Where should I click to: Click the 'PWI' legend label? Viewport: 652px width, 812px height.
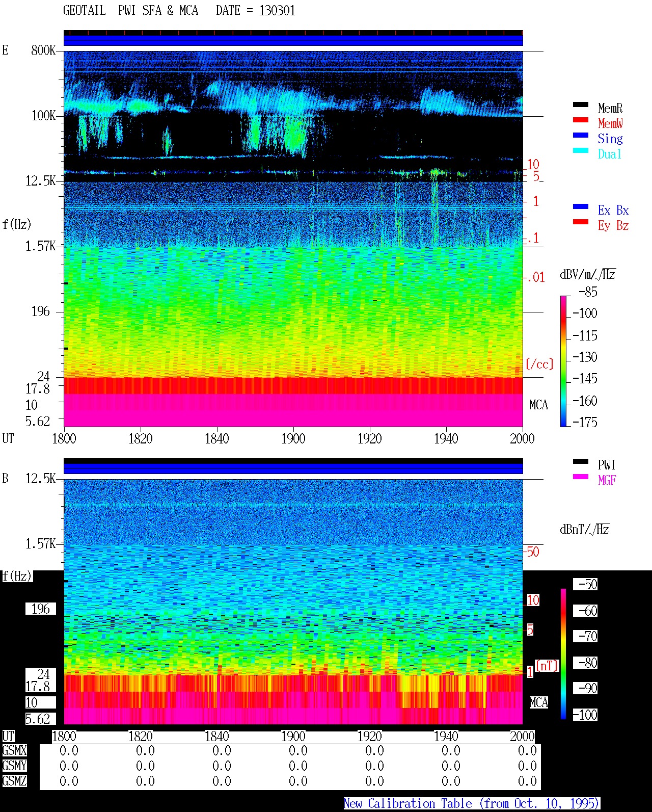pyautogui.click(x=607, y=465)
